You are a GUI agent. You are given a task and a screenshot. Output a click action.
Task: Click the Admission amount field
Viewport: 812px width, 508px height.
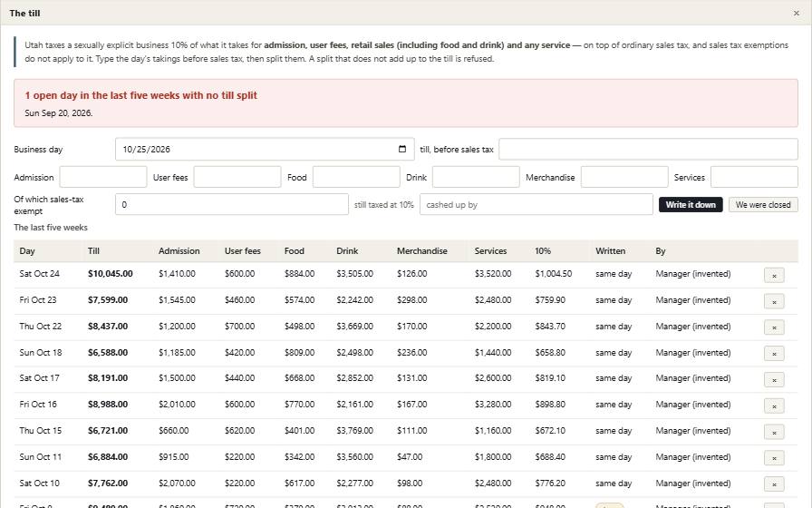[x=103, y=177]
